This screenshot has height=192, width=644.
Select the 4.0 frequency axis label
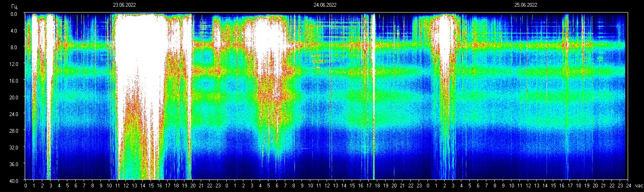[13, 30]
